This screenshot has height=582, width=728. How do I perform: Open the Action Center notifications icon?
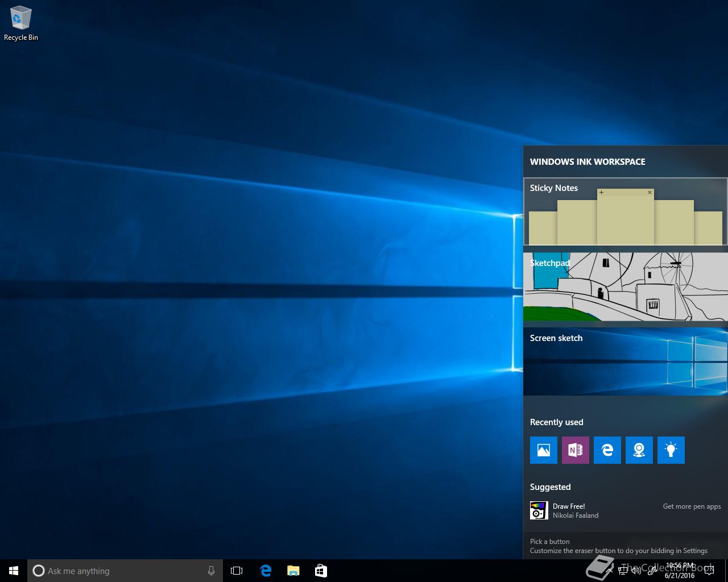click(x=709, y=571)
